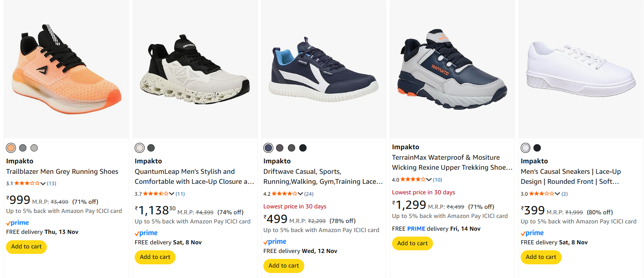Expand the rating chevron for the Driftwave shoes

point(300,194)
